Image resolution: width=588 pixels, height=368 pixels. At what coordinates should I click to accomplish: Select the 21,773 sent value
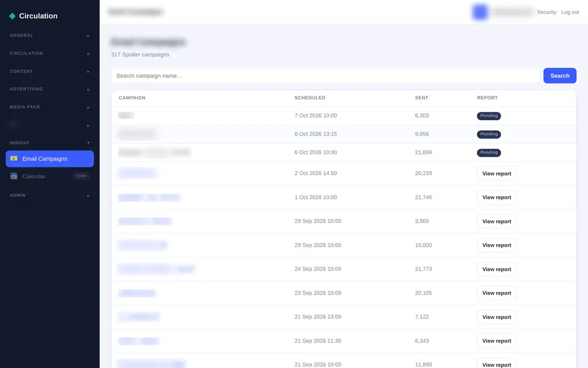click(x=423, y=269)
